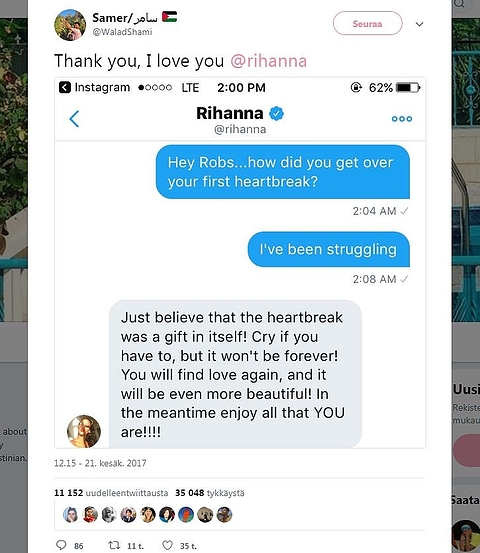
Task: Expand the tweet options chevron
Action: tap(419, 24)
